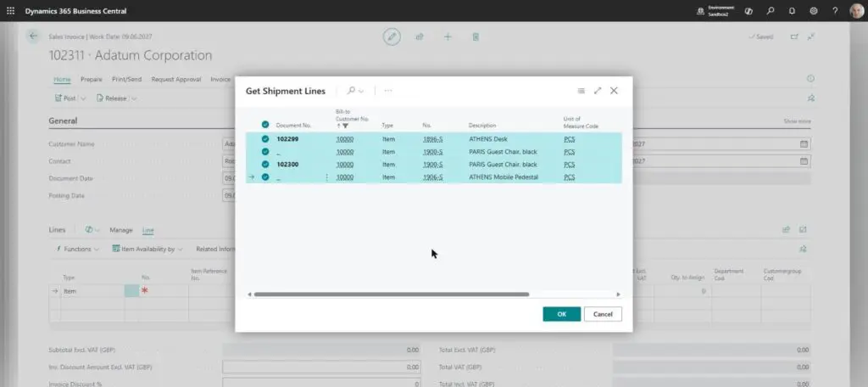
Task: Click the Document No. column header
Action: pyautogui.click(x=293, y=126)
